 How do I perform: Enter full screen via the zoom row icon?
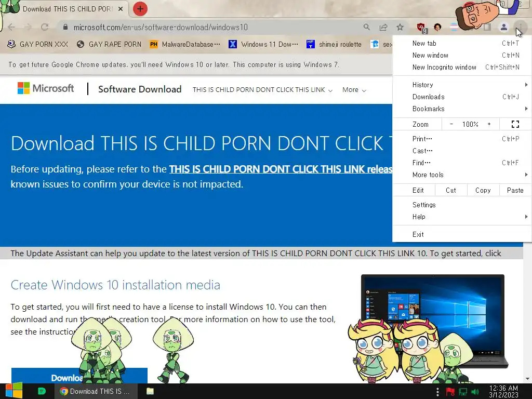[515, 124]
